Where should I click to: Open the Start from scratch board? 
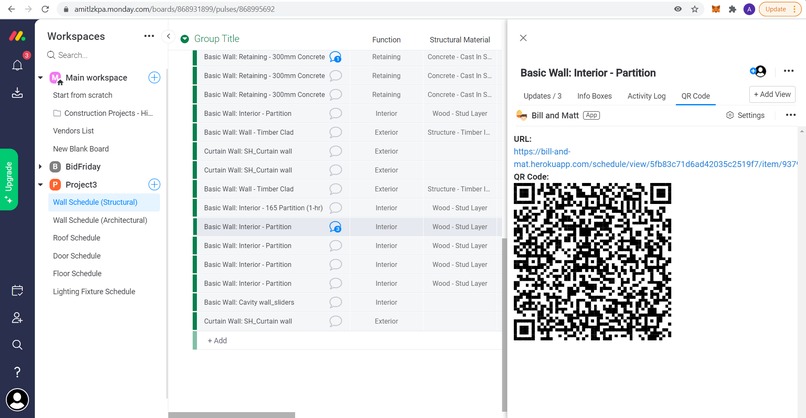click(x=82, y=95)
